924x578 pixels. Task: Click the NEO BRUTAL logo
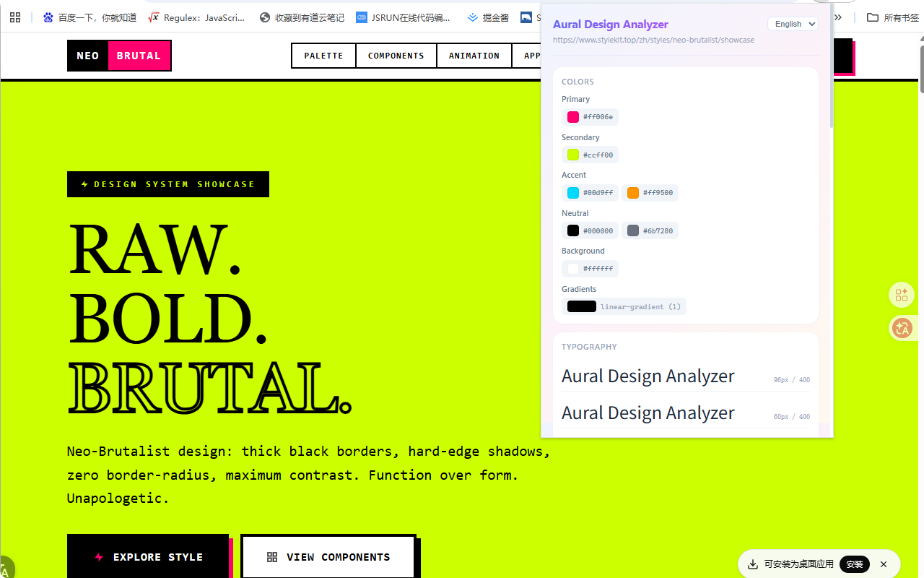click(x=119, y=56)
